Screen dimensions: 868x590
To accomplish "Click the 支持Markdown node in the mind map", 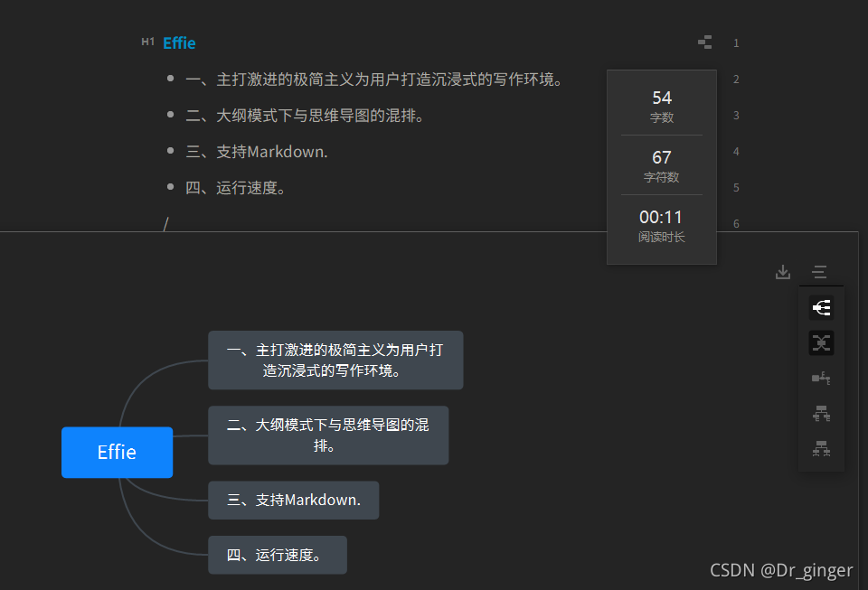I will [x=293, y=500].
